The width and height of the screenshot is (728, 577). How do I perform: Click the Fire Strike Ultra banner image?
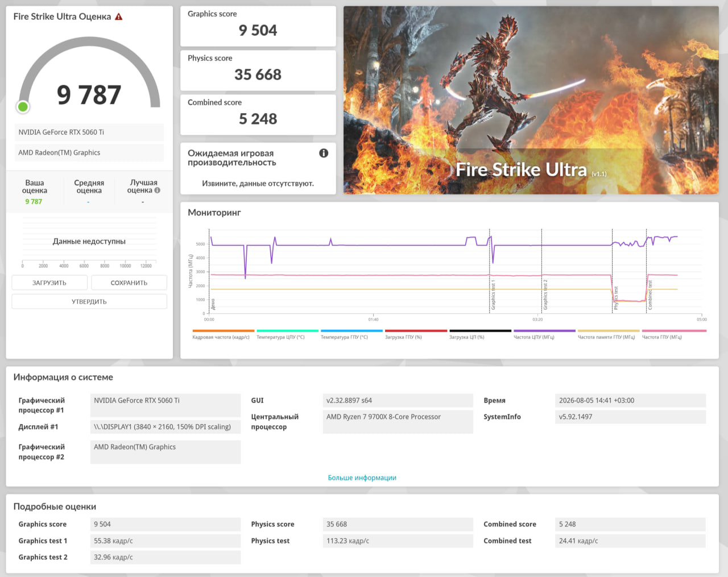point(531,100)
